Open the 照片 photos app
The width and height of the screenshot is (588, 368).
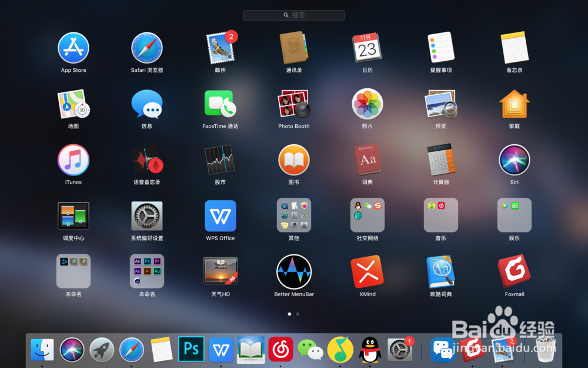[x=367, y=104]
